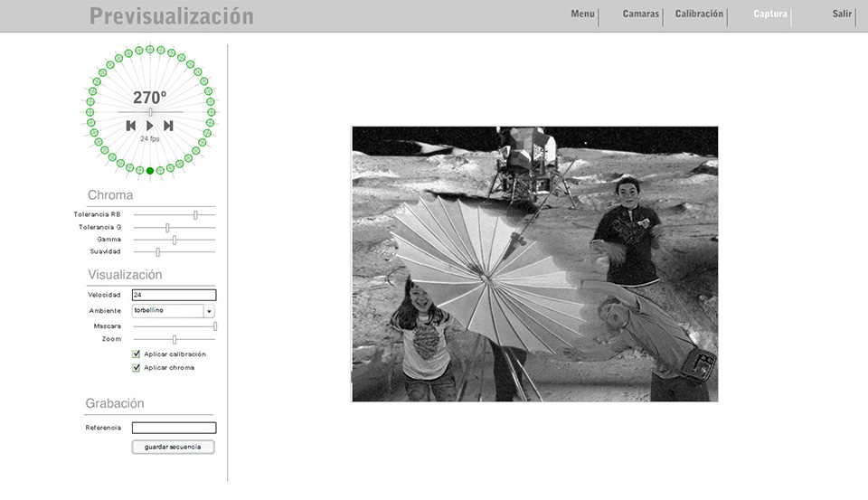Click the 24 fps label
868x500 pixels.
[149, 139]
